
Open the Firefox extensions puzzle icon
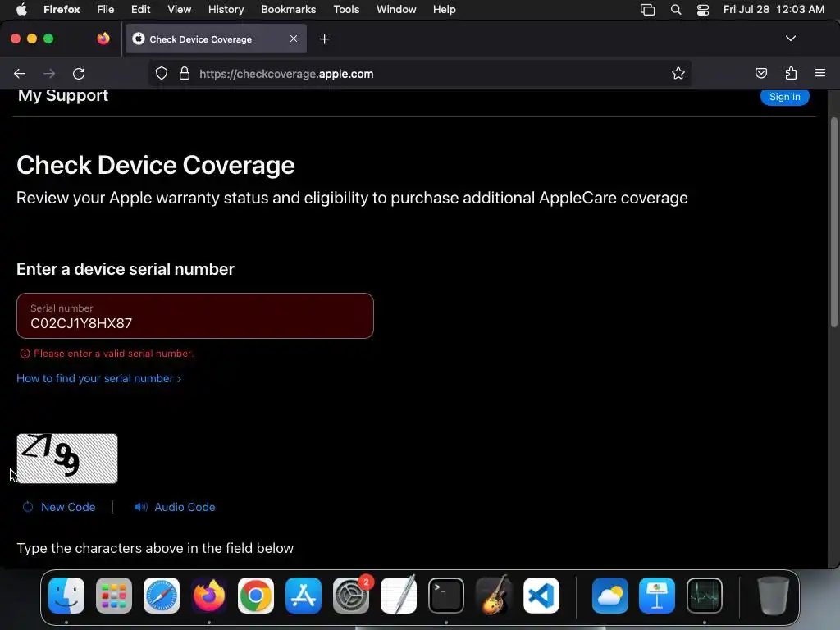[x=791, y=73]
